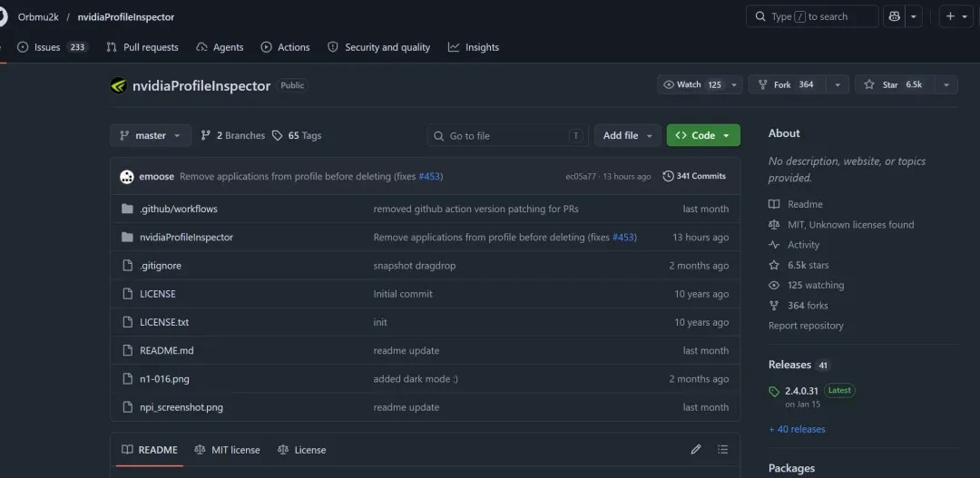View the 341 Commits history
The height and width of the screenshot is (478, 980).
(x=694, y=176)
